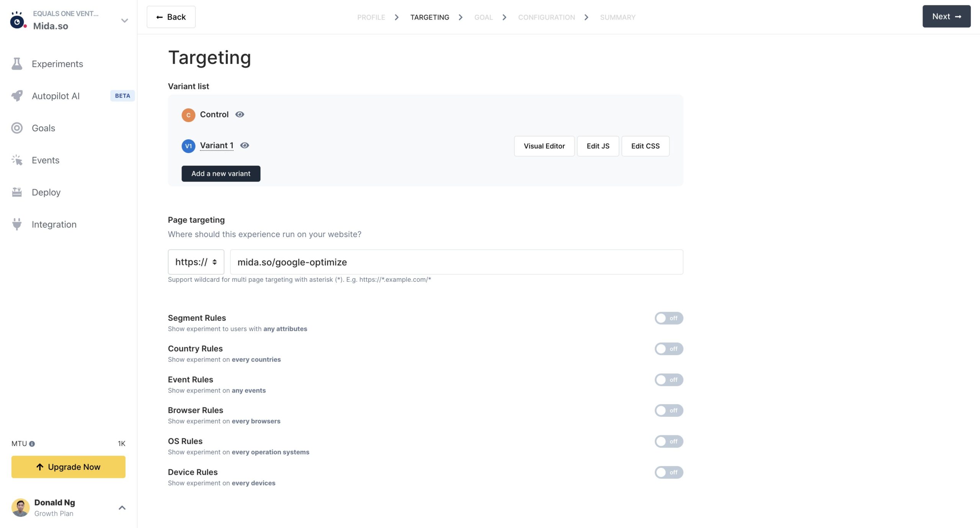980x528 pixels.
Task: Click the page targeting URL field
Action: pos(456,262)
